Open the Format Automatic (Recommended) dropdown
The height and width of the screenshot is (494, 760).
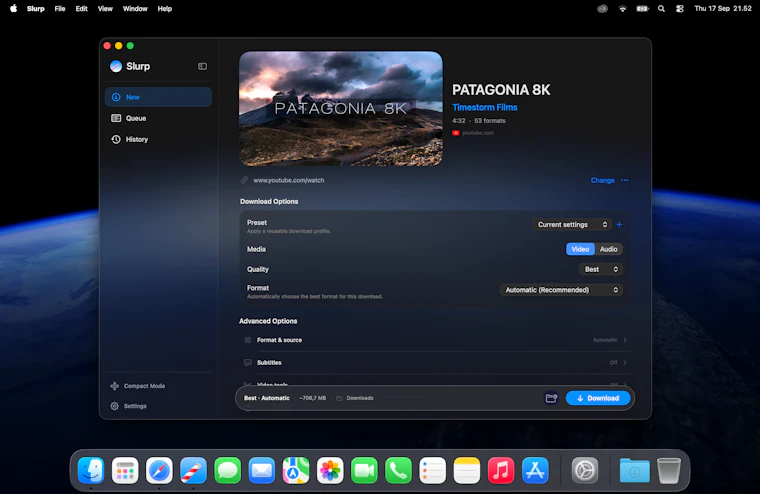(561, 290)
